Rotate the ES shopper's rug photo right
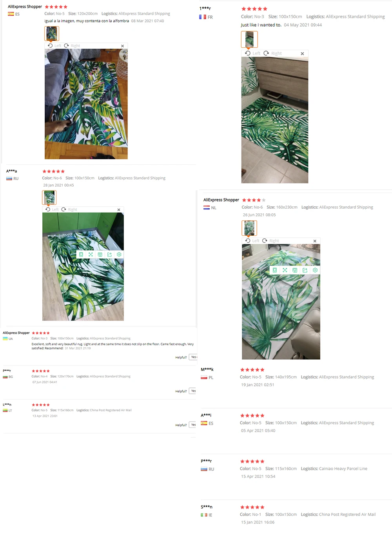 tap(72, 46)
